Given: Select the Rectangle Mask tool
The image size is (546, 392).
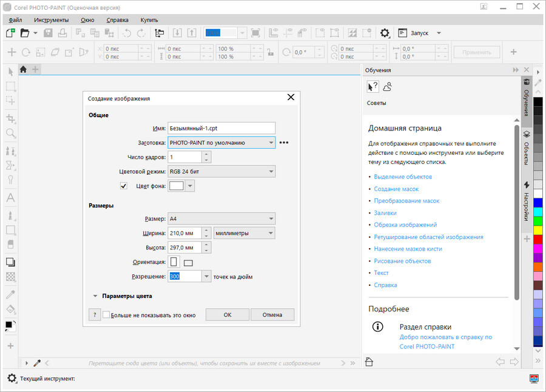Looking at the screenshot, I should click(x=11, y=86).
